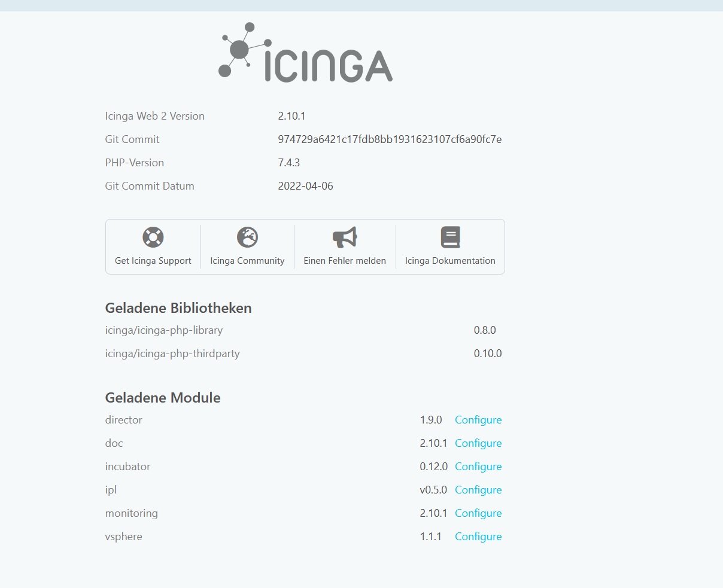Click the megaphone bug report icon
The width and height of the screenshot is (723, 588).
tap(345, 237)
